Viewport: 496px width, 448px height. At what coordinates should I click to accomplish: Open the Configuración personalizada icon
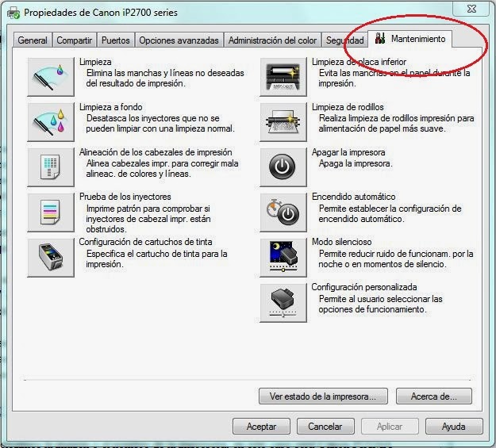[x=283, y=303]
